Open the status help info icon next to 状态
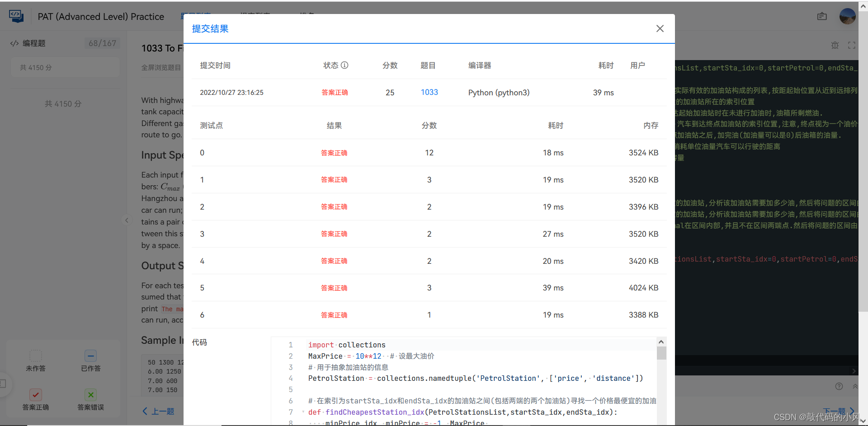Viewport: 868px width, 426px height. 344,65
